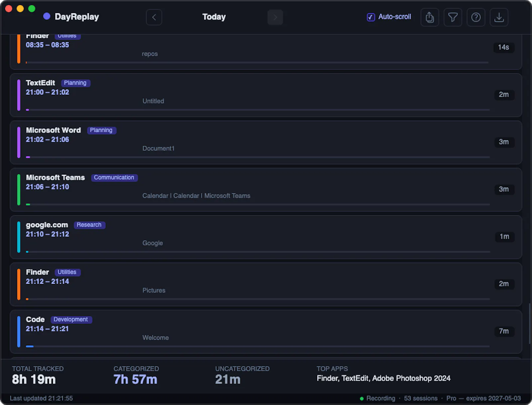This screenshot has width=532, height=405.
Task: Click the 3m duration badge on Microsoft Teams
Action: (504, 189)
